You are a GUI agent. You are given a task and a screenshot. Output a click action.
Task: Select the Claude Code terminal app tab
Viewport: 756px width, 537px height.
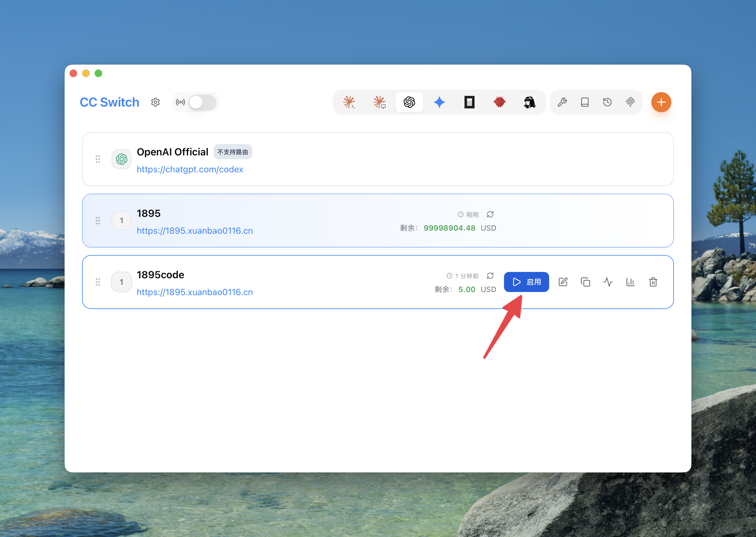349,102
